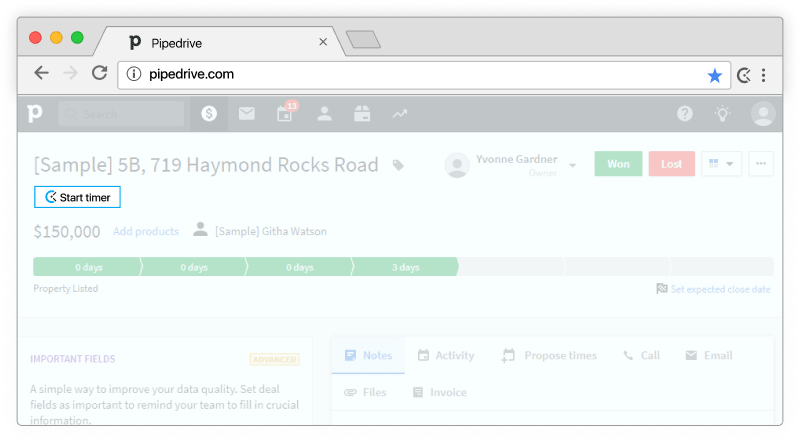Focus the Pipedrive Search field

coord(121,114)
